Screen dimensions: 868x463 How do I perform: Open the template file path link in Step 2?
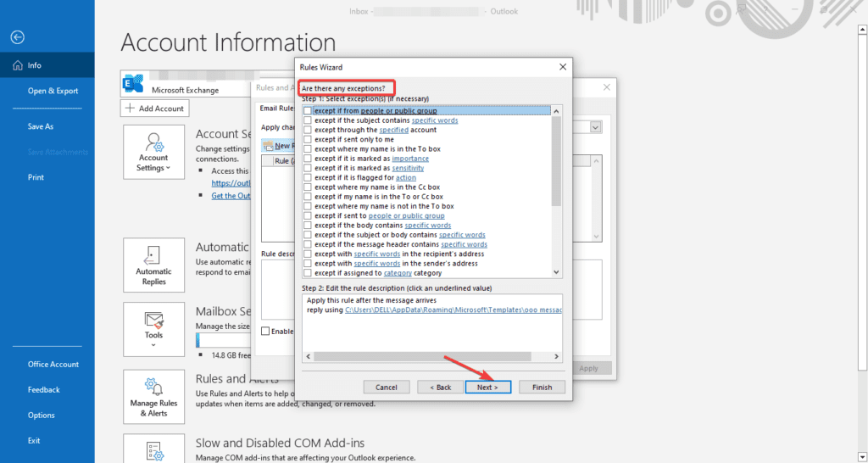pyautogui.click(x=453, y=310)
